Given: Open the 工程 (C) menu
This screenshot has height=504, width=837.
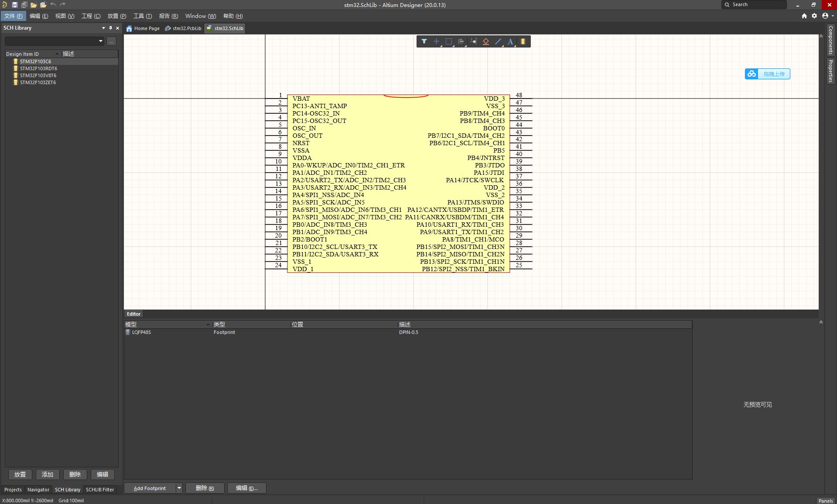Looking at the screenshot, I should coord(91,16).
